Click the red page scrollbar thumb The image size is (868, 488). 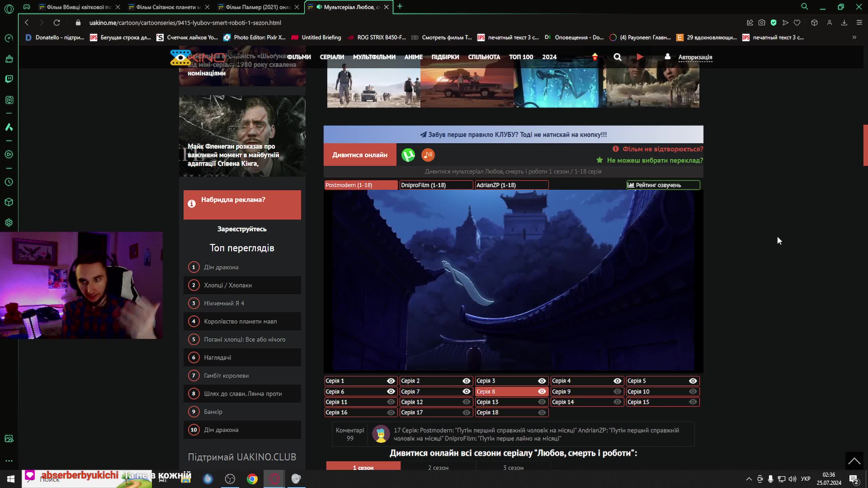coord(866,145)
